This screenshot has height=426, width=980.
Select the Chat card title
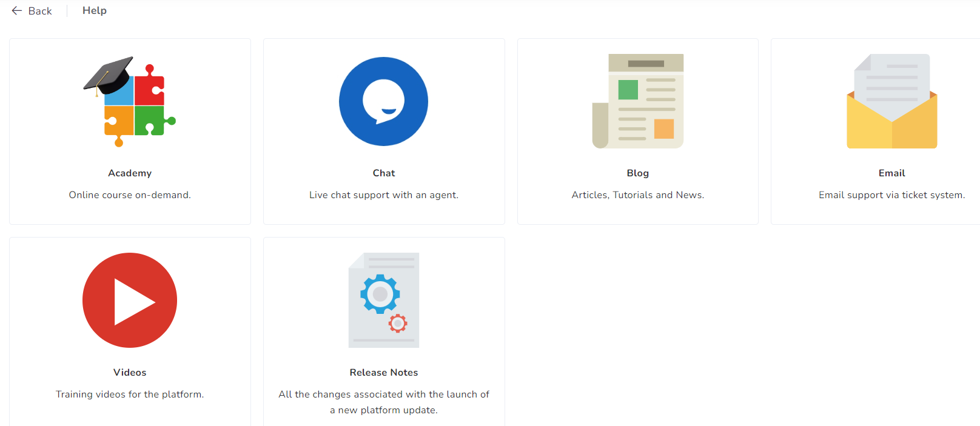pyautogui.click(x=384, y=173)
